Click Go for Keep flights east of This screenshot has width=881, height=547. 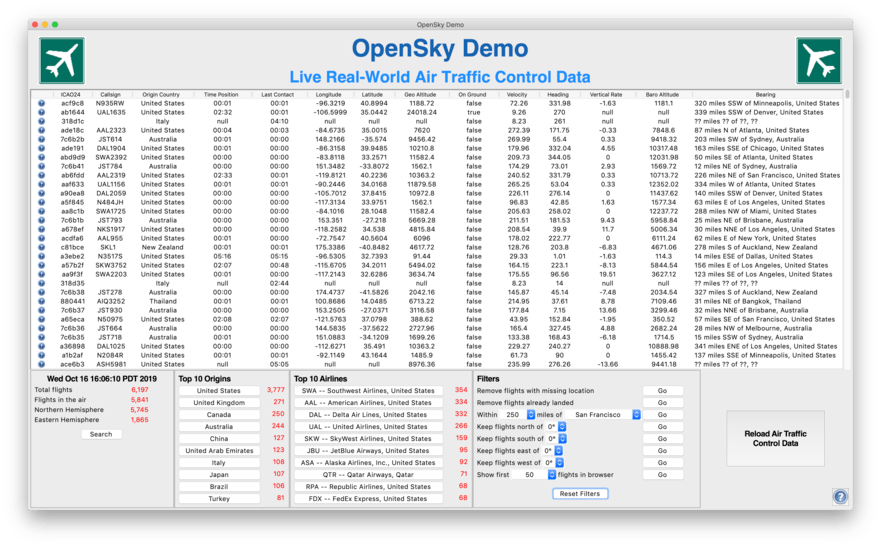[662, 450]
